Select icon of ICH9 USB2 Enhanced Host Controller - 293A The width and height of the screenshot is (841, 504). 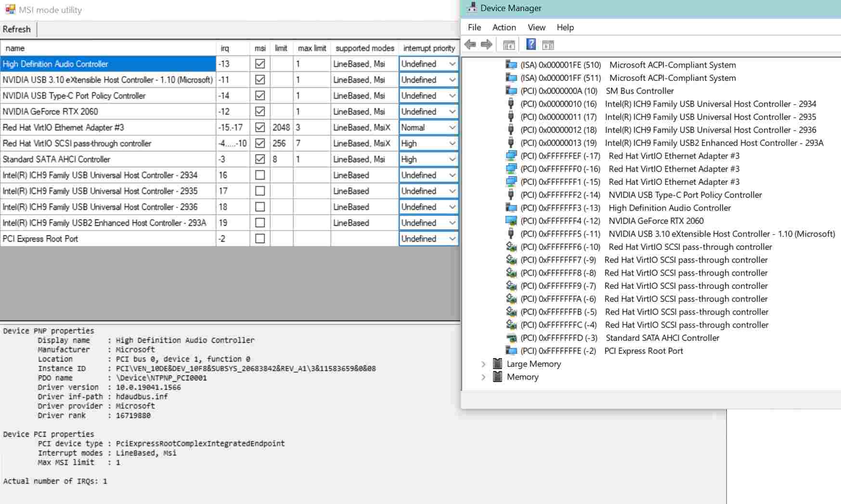(511, 142)
